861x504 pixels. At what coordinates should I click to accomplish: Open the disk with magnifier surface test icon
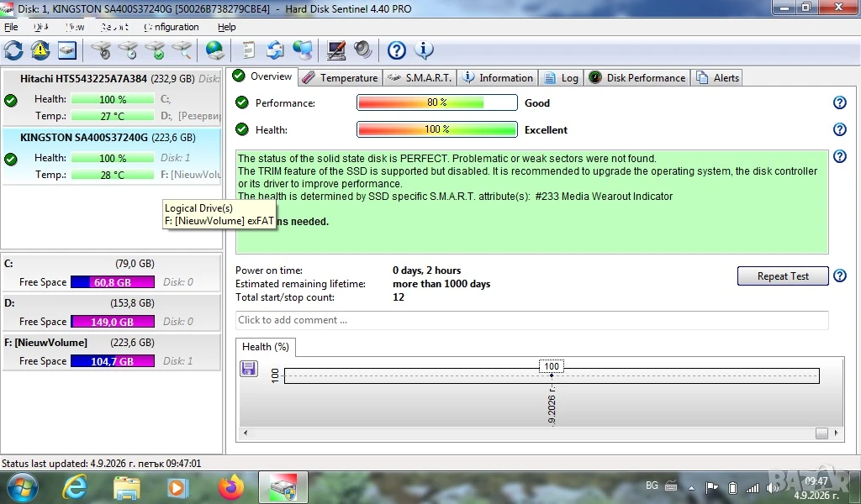click(x=182, y=50)
